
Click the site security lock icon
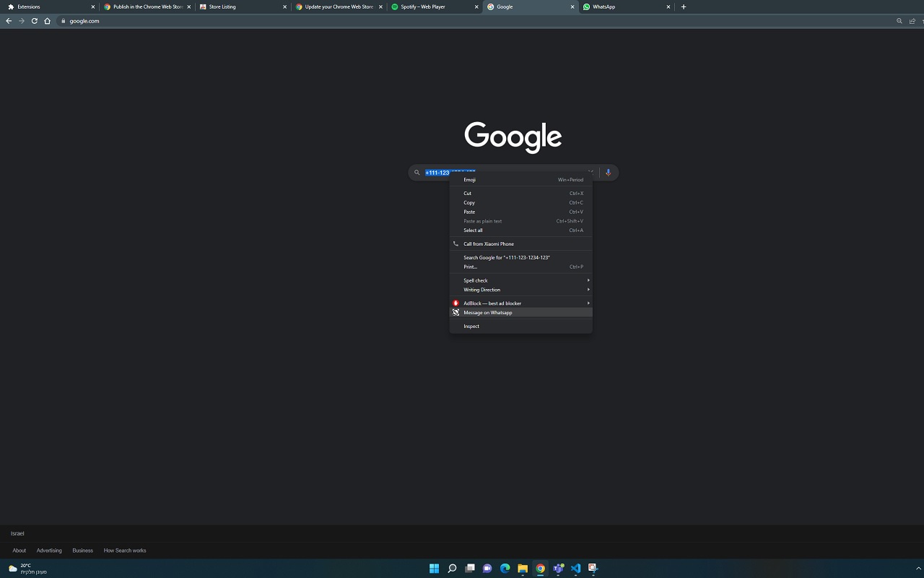[63, 21]
